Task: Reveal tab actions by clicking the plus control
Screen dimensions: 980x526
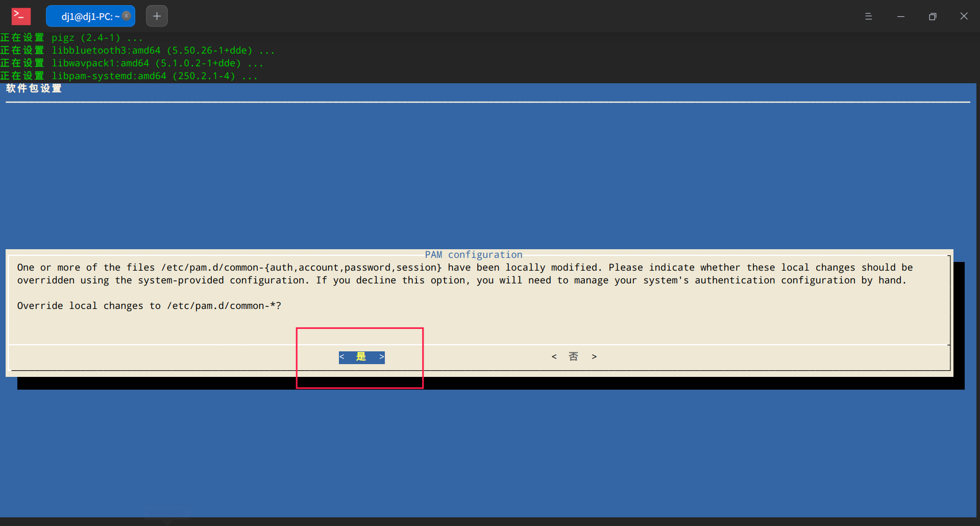Action: pos(156,16)
